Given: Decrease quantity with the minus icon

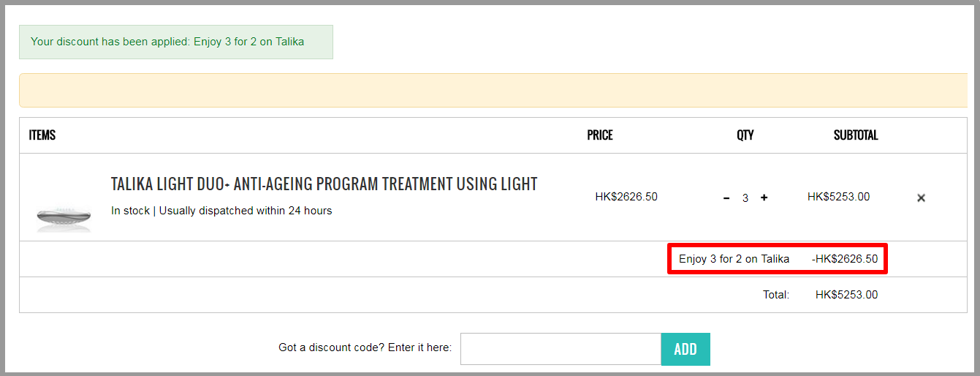Looking at the screenshot, I should pos(726,198).
